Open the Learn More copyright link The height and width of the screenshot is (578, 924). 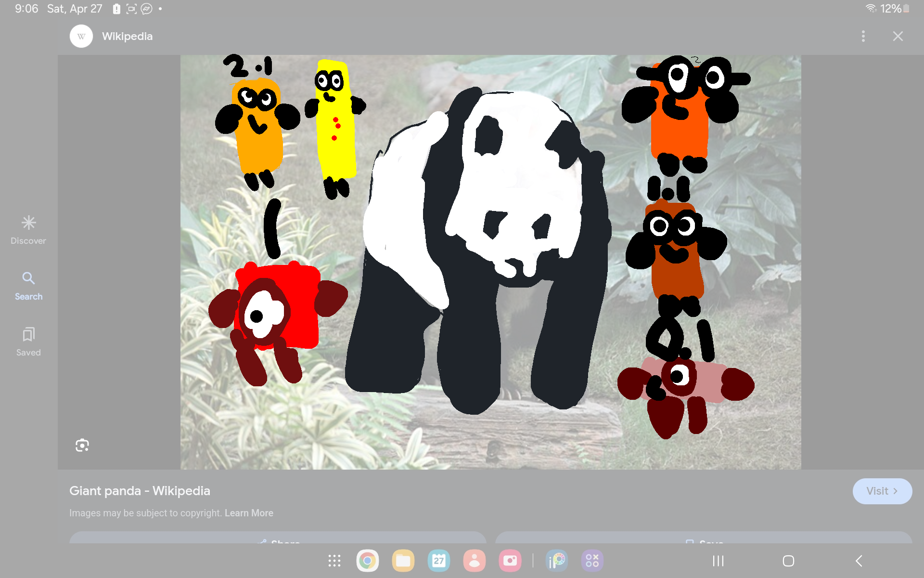pyautogui.click(x=249, y=512)
